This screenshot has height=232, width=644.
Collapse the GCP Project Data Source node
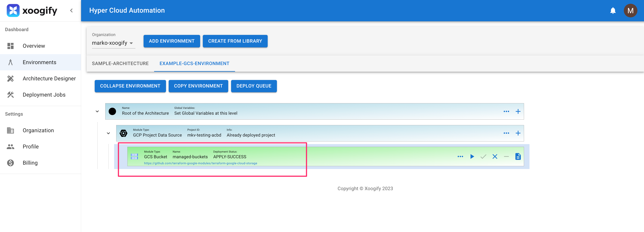108,133
